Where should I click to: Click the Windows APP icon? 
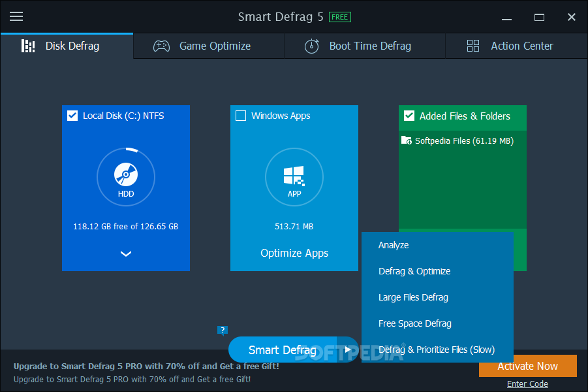click(x=294, y=176)
